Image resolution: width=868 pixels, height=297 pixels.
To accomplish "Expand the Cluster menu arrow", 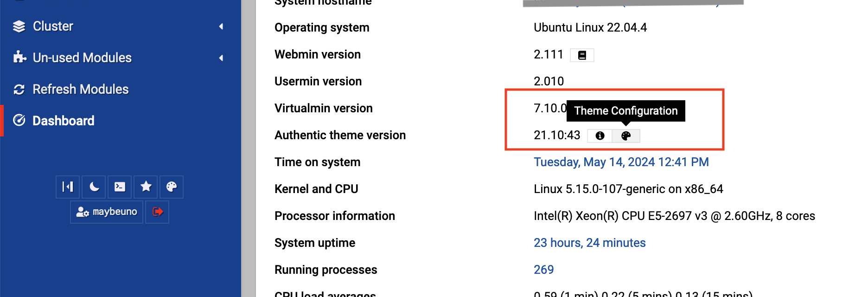I will click(221, 26).
